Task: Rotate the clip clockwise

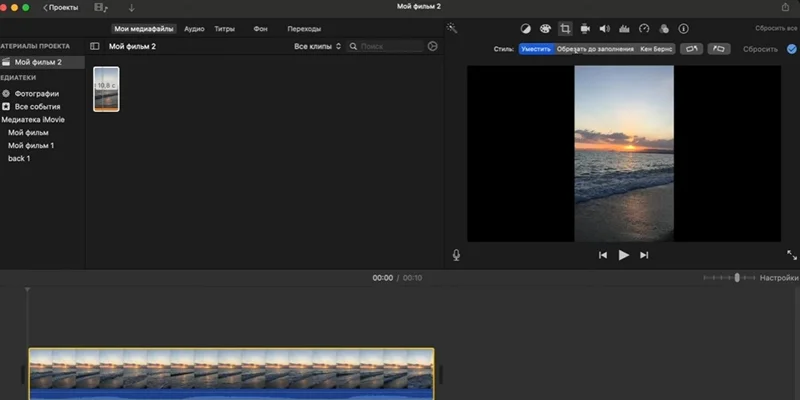Action: point(719,49)
